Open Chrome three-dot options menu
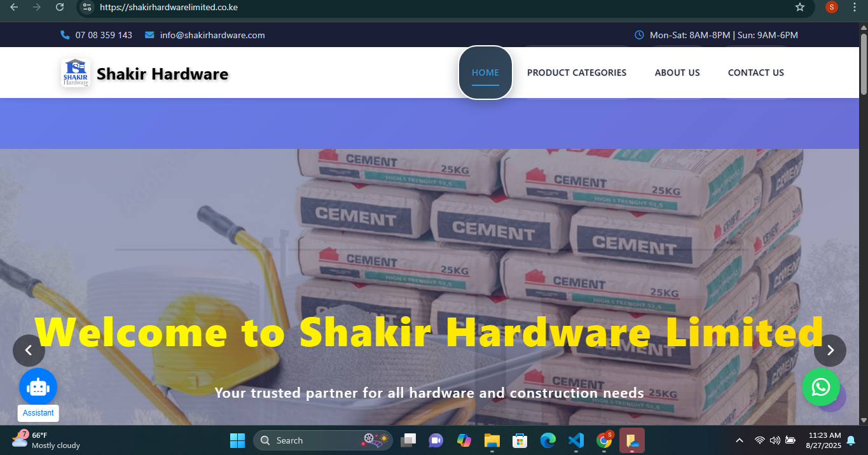The width and height of the screenshot is (868, 455). [854, 7]
